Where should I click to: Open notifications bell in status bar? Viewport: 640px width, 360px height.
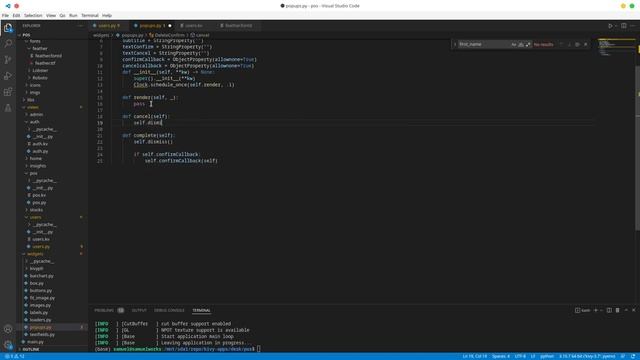tap(633, 356)
